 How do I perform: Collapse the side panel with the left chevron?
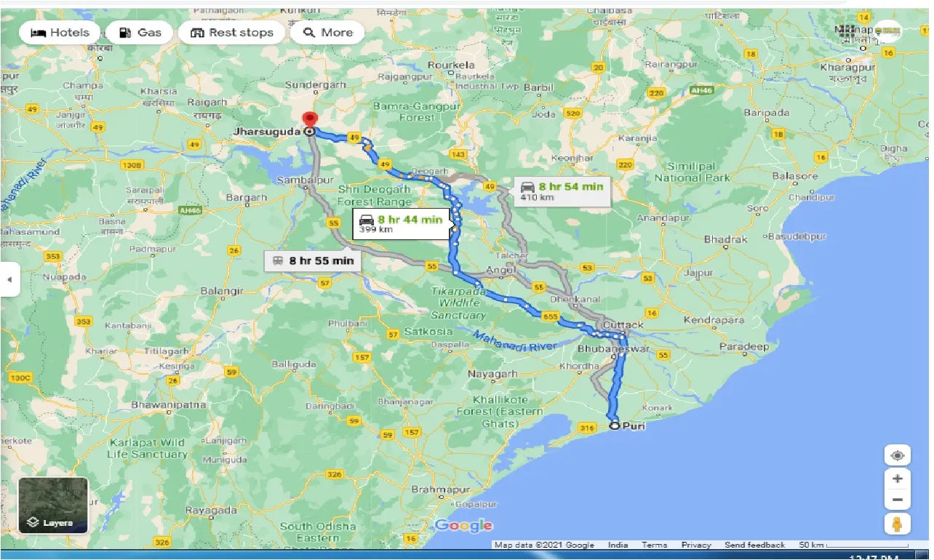[10, 280]
